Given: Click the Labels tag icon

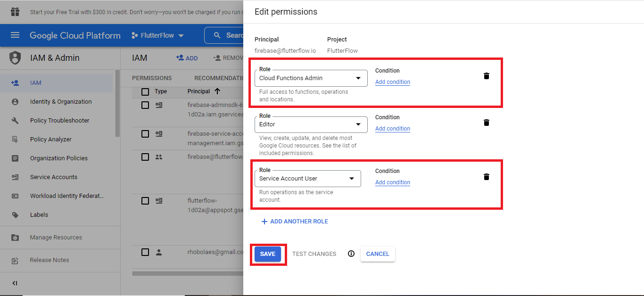Looking at the screenshot, I should tap(15, 215).
